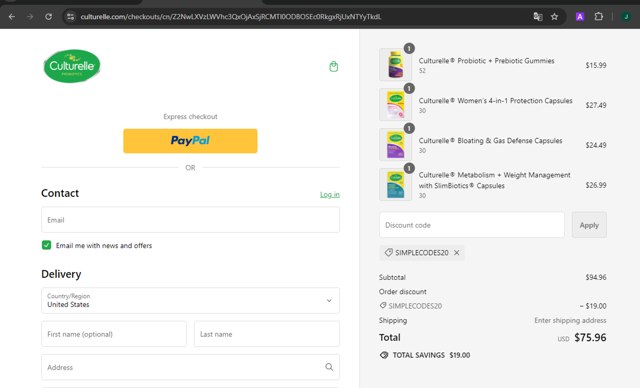Click the Contact section heading
The image size is (640, 388).
(60, 193)
